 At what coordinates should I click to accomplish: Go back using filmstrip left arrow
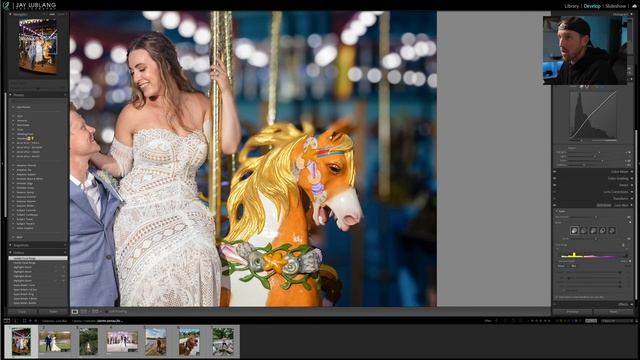pos(30,321)
